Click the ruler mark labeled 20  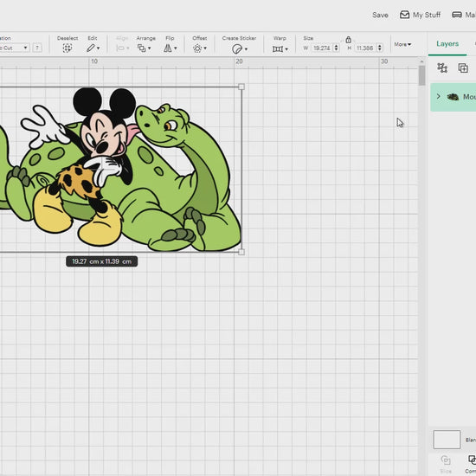[x=239, y=61]
